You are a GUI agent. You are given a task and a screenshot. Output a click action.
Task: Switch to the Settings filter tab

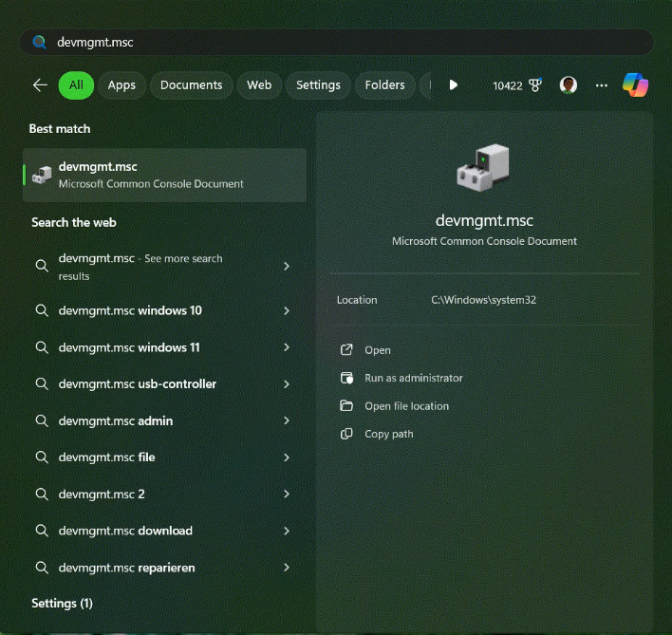[318, 84]
